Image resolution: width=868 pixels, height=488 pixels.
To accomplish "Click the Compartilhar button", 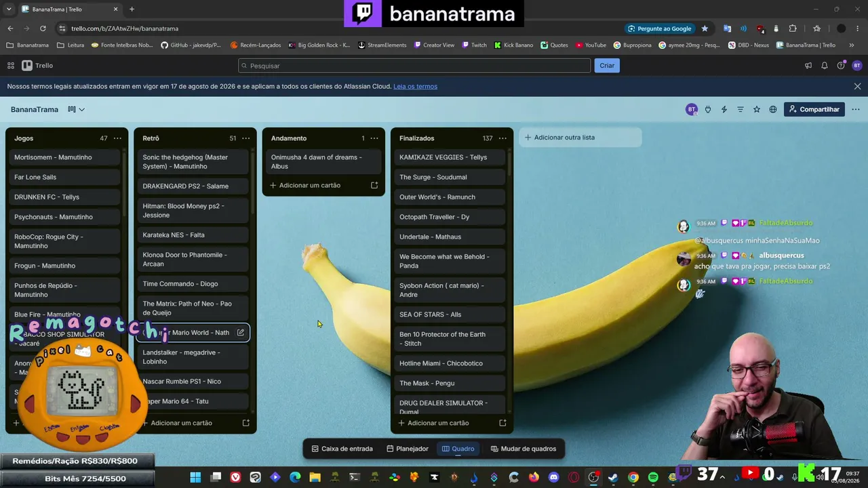I will tap(814, 109).
